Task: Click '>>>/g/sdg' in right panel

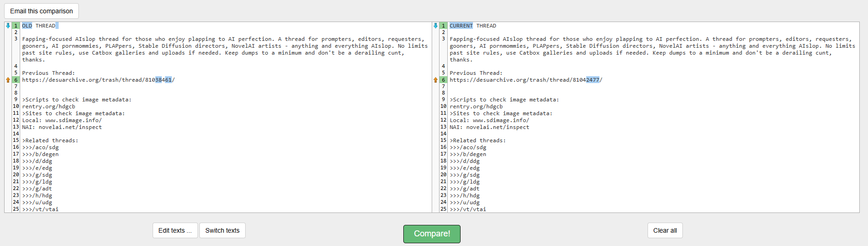Action: tap(465, 175)
